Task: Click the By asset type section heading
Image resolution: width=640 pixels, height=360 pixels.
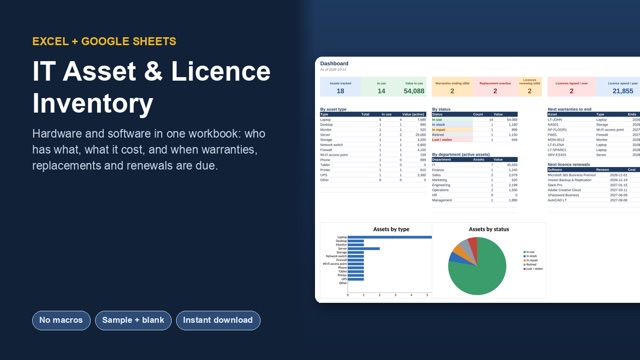Action: [x=333, y=109]
